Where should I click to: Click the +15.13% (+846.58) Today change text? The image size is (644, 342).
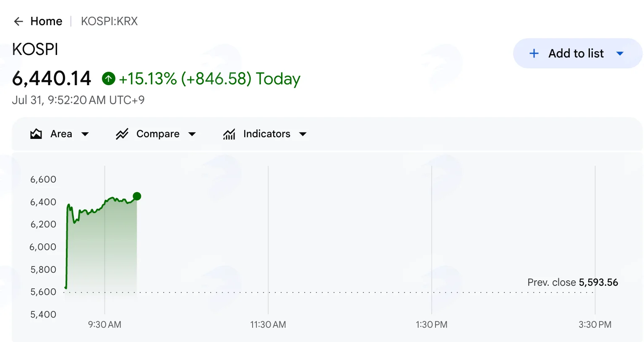coord(210,79)
